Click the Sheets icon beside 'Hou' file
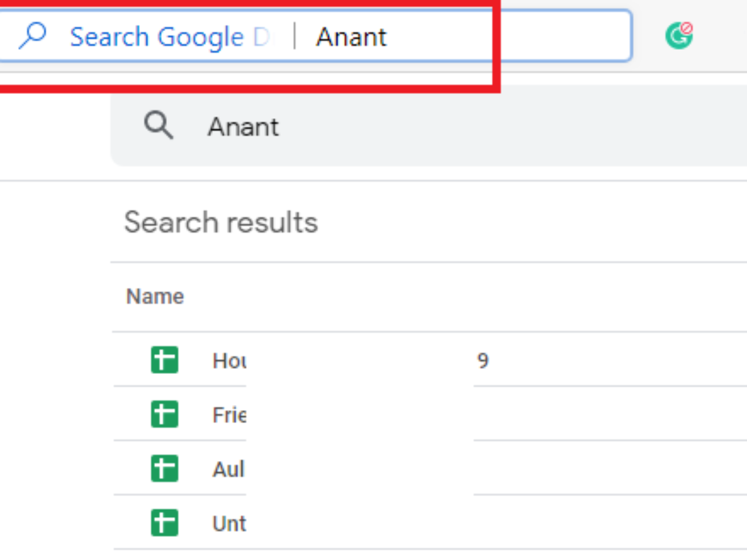This screenshot has width=747, height=560. 164,360
